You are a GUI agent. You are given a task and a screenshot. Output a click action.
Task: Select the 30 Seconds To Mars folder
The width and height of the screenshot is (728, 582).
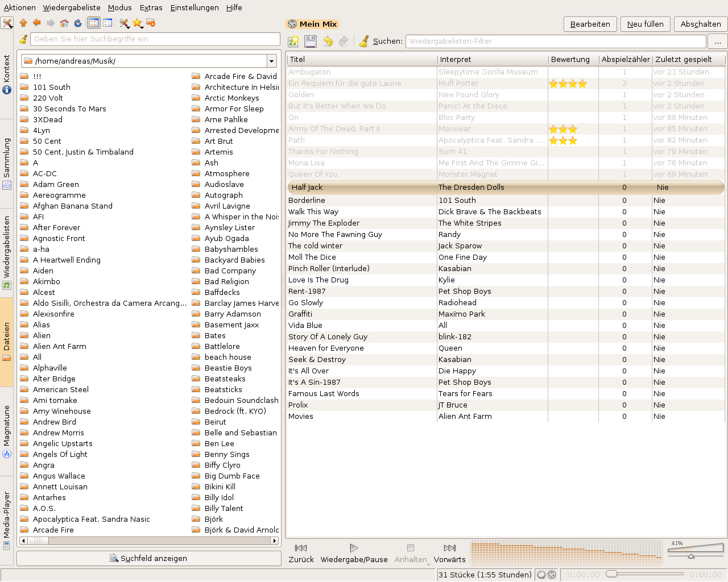[x=63, y=109]
